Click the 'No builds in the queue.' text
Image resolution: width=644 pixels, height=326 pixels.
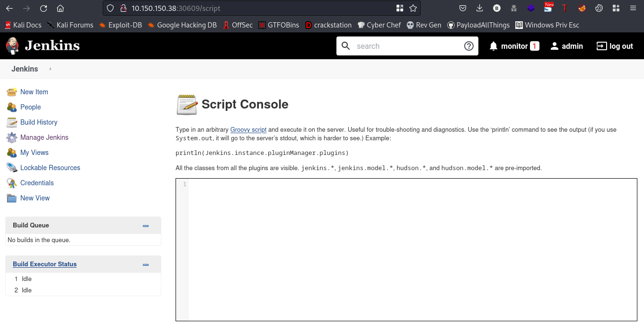click(39, 240)
